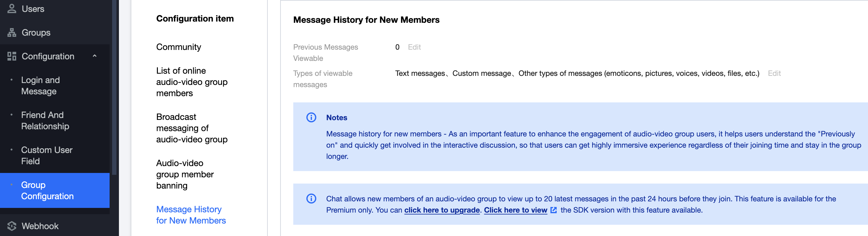Select Group Configuration in sidebar
This screenshot has height=236, width=868.
(x=47, y=190)
